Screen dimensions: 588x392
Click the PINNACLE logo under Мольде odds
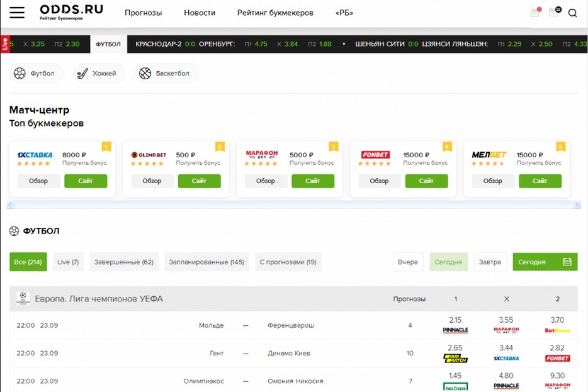coord(455,330)
